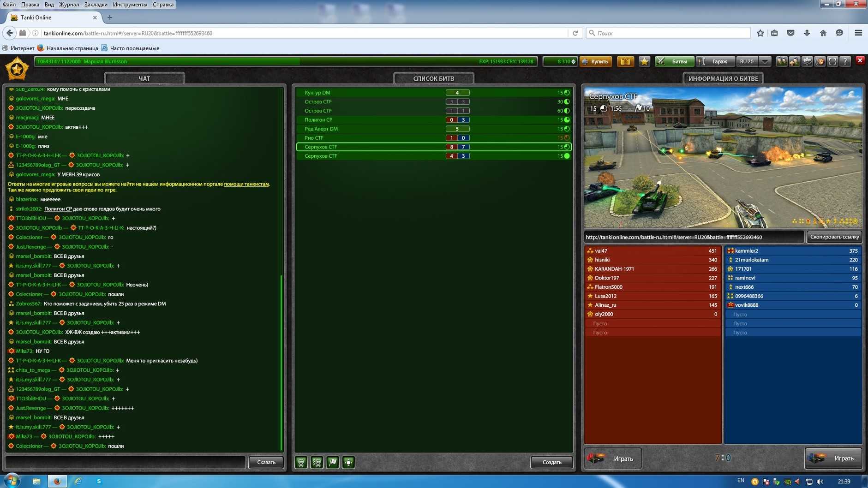Open the help question mark icon
The width and height of the screenshot is (868, 488).
tap(845, 61)
